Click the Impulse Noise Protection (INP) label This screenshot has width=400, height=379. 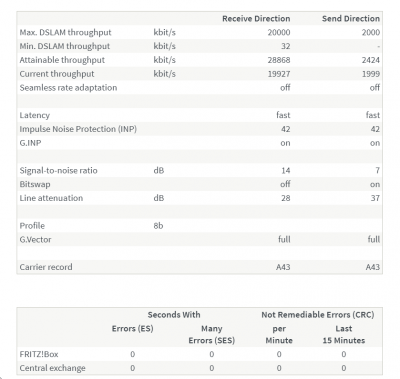click(x=78, y=129)
